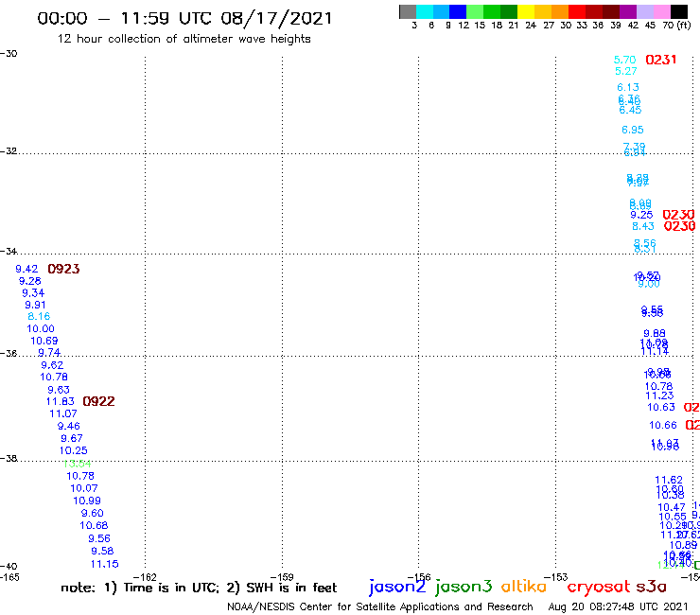
Task: Click the wave height value '10.63'
Action: [x=661, y=408]
